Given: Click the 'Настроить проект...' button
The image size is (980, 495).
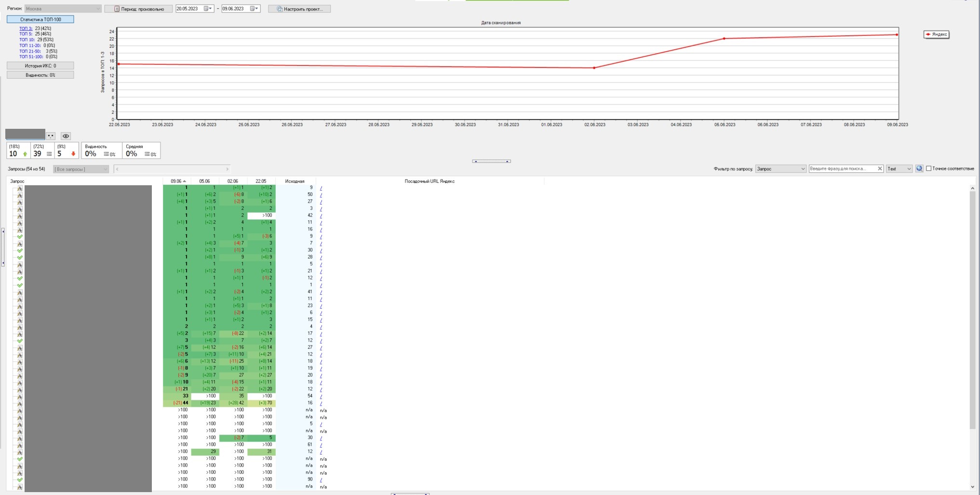Looking at the screenshot, I should coord(299,9).
